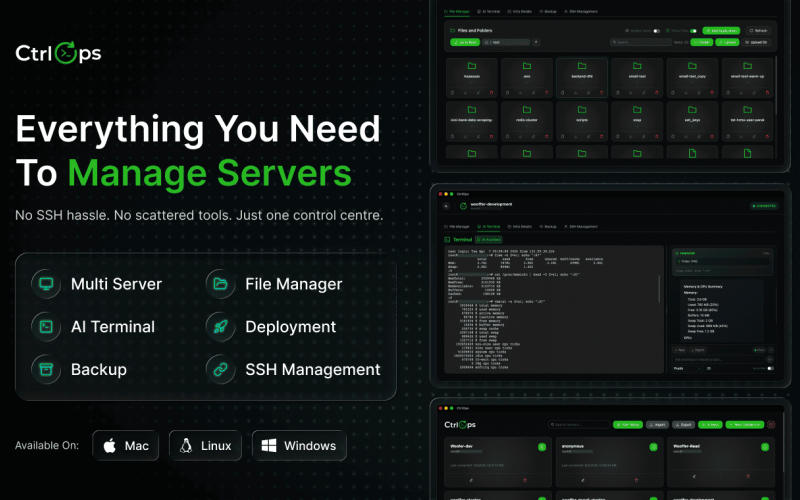Open the Backup tab in the terminal window
The image size is (800, 500).
548,227
